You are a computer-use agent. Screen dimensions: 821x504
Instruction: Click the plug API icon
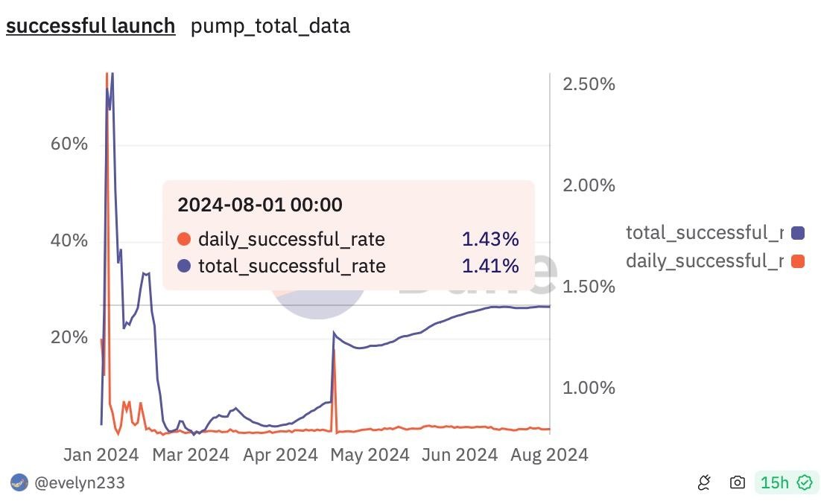coord(704,483)
